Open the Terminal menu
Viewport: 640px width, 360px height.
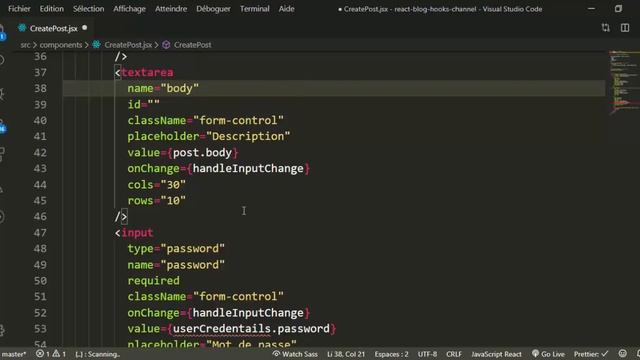(x=254, y=9)
